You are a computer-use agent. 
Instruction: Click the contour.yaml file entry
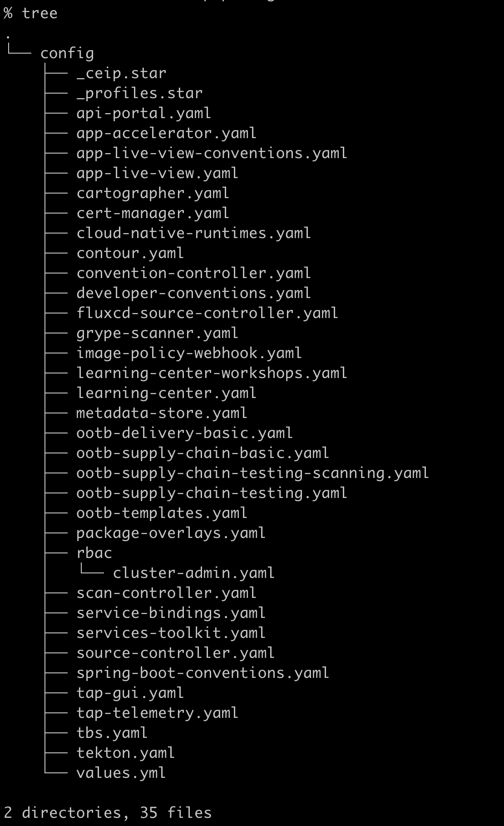(x=130, y=254)
